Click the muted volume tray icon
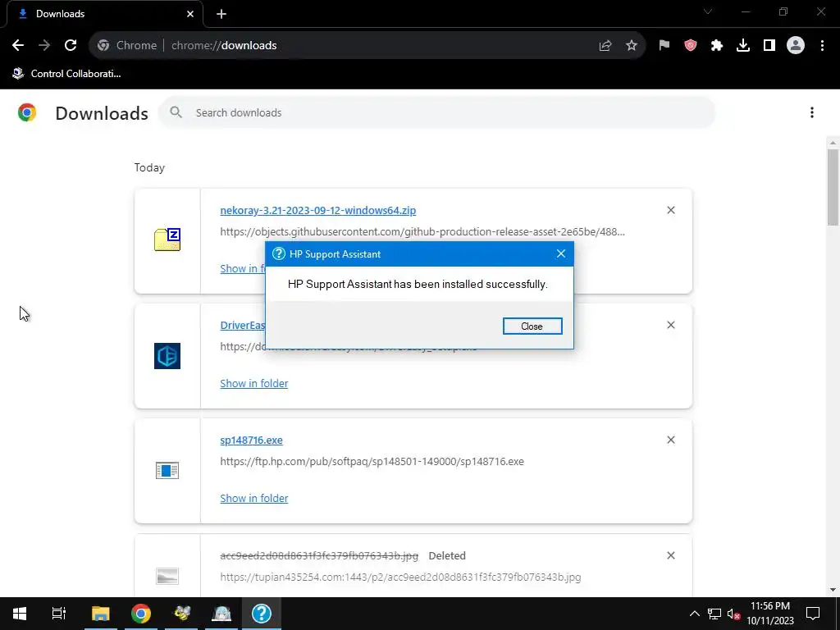Viewport: 840px width, 630px height. (734, 614)
